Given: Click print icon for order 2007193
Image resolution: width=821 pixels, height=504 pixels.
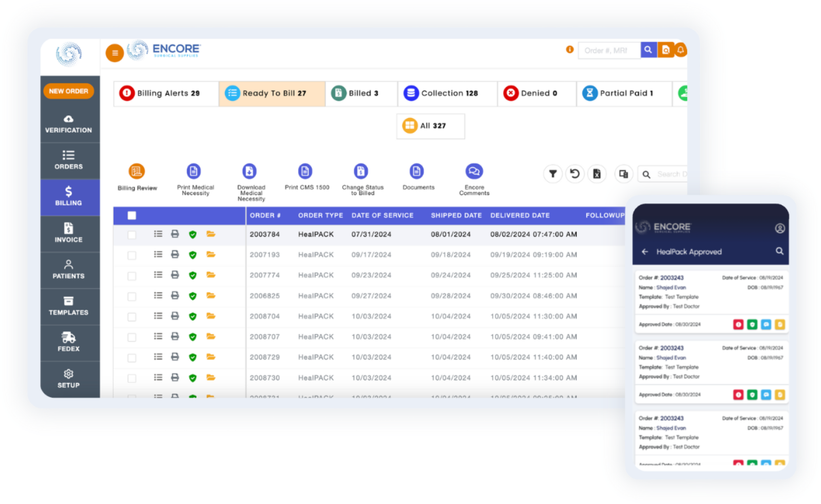Looking at the screenshot, I should (x=175, y=255).
